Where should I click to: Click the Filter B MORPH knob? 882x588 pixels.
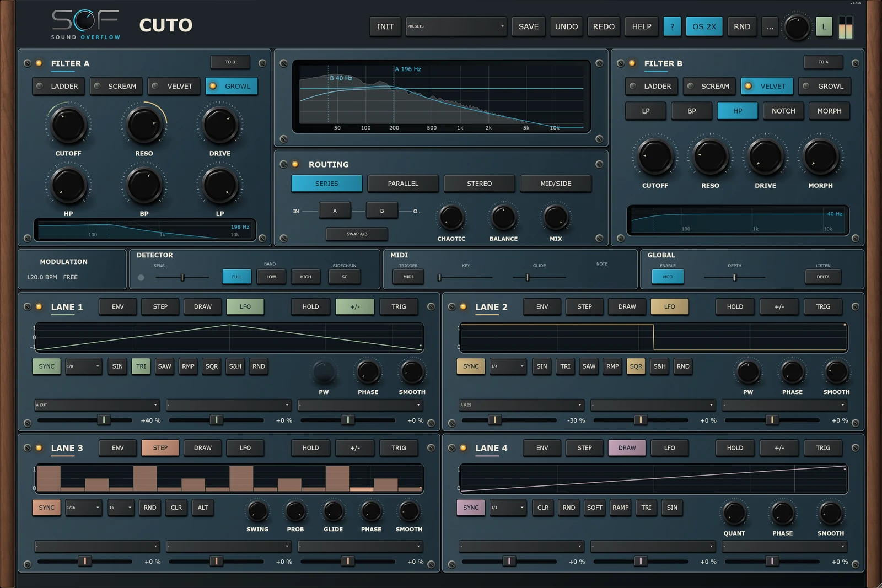(x=820, y=157)
